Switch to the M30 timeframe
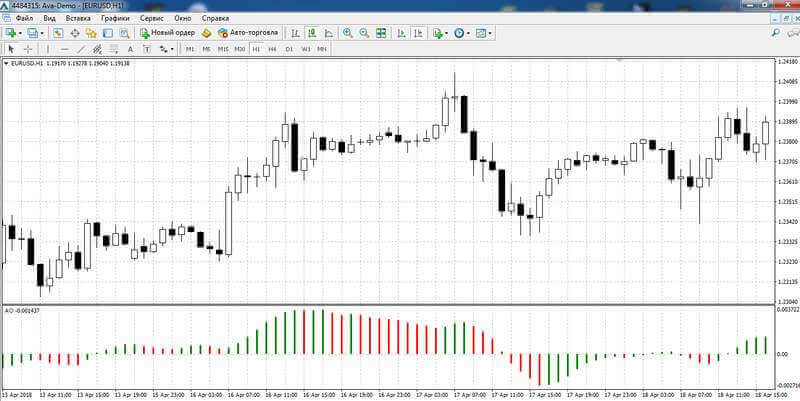 240,49
